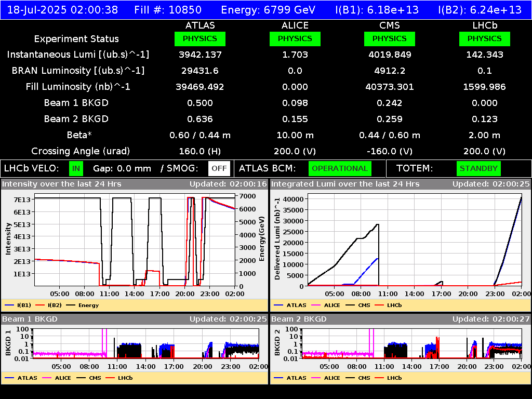Image resolution: width=532 pixels, height=399 pixels.
Task: Click LHCb legend entry in Beam 1 BKGD chart
Action: point(119,378)
